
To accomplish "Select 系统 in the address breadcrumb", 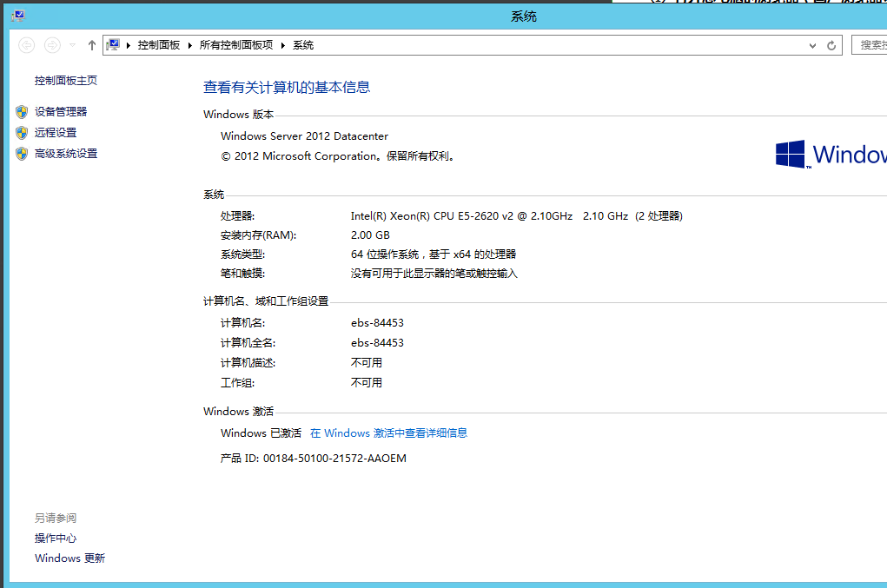I will pos(303,45).
